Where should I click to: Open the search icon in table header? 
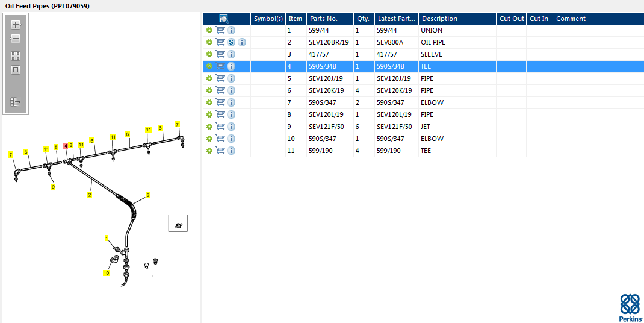[224, 19]
